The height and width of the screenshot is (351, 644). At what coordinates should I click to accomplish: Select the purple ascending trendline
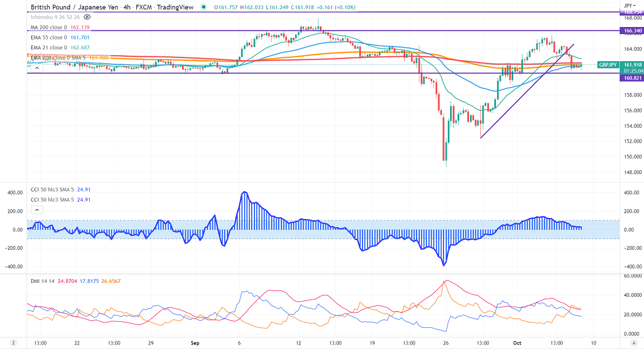(x=527, y=91)
